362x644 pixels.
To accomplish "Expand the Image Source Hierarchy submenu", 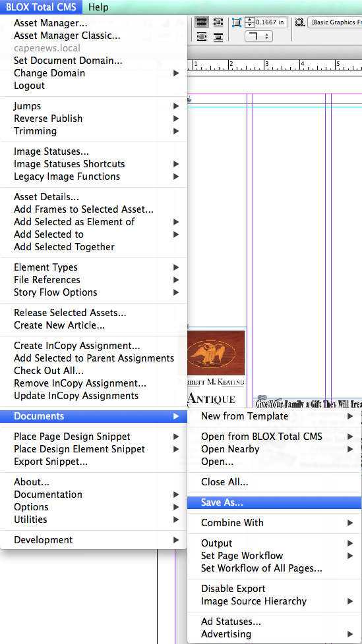I will click(x=274, y=601).
